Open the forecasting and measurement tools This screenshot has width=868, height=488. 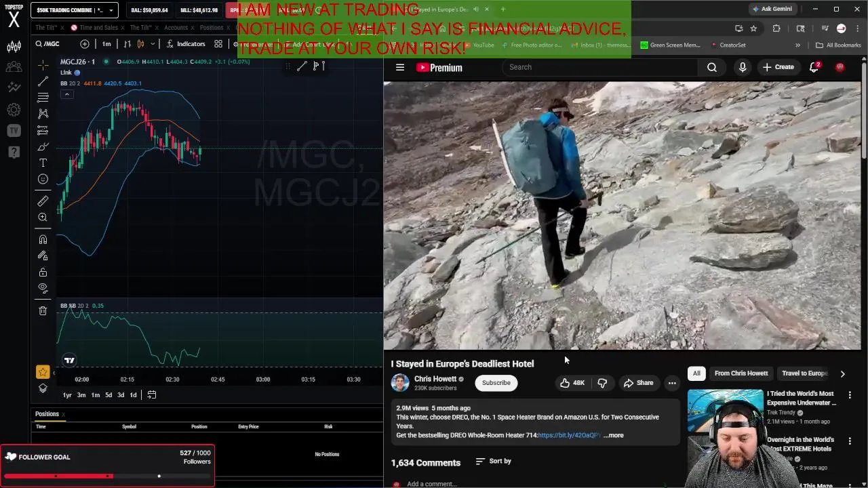43,130
